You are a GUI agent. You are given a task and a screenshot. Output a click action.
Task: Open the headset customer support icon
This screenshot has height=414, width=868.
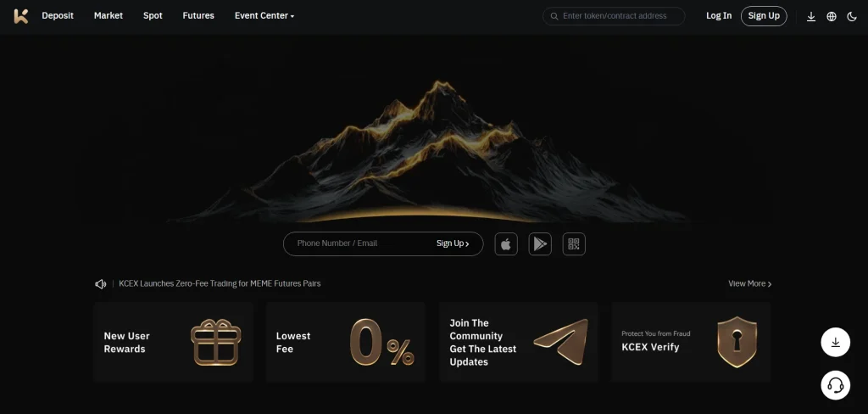point(835,385)
